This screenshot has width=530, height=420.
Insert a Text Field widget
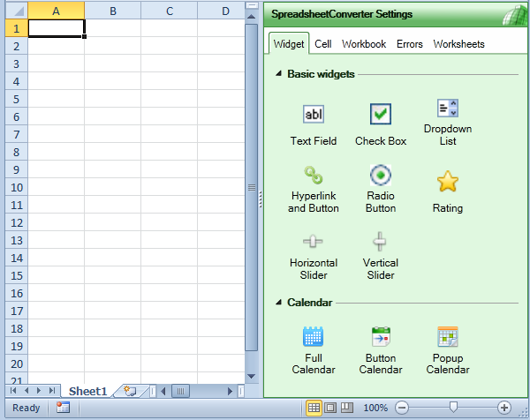point(314,125)
